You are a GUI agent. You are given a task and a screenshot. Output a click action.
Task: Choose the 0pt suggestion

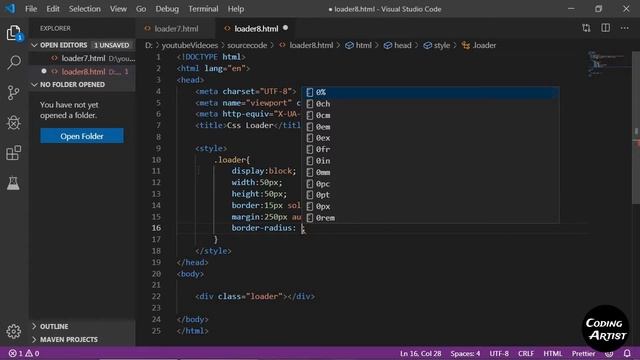click(x=430, y=195)
